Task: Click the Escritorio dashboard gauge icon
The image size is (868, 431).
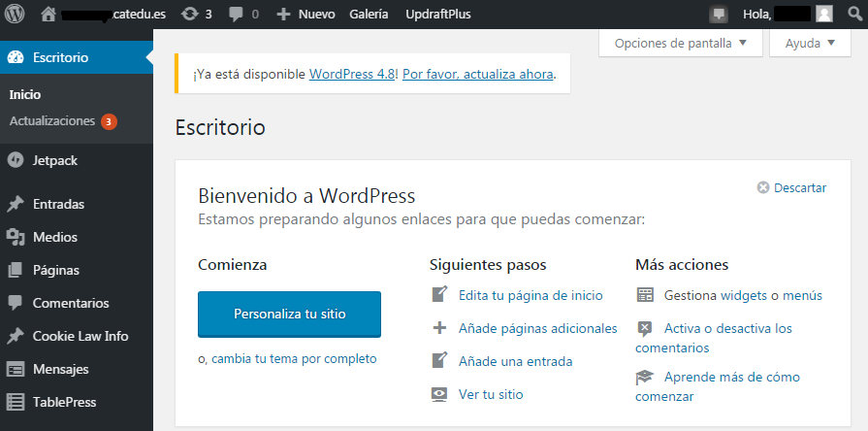Action: 16,57
